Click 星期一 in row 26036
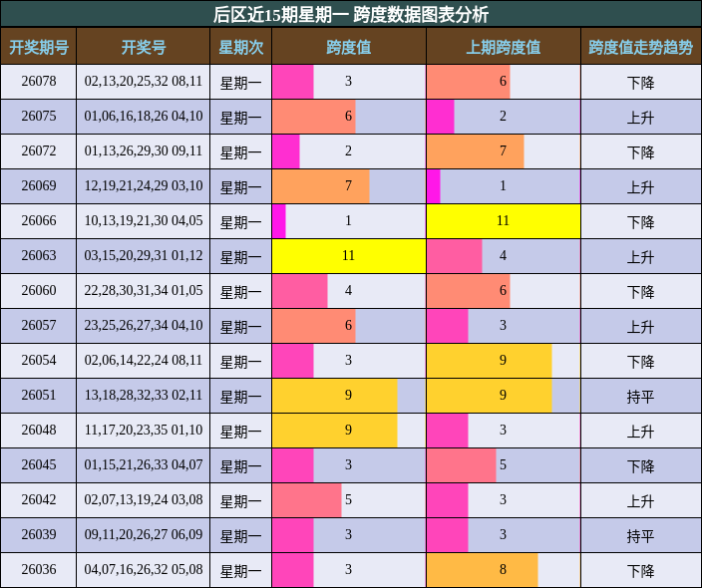 pyautogui.click(x=241, y=571)
